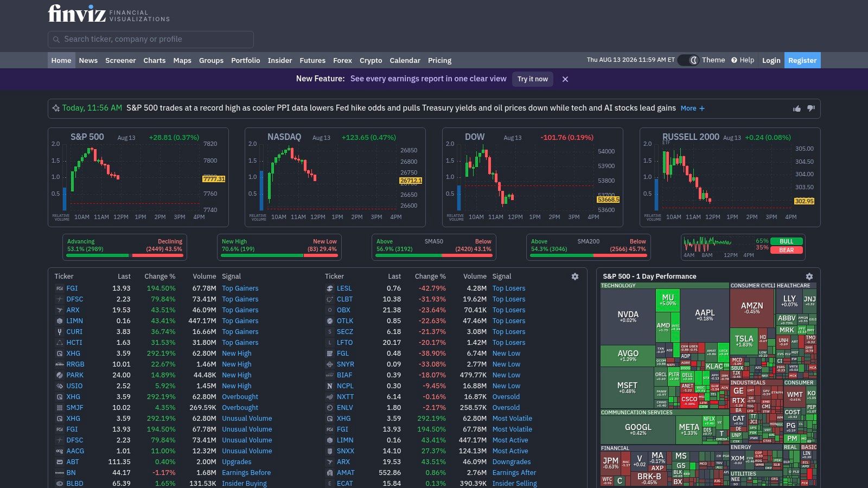Click the USIO company icon
Image resolution: width=868 pixels, height=488 pixels.
(x=60, y=386)
